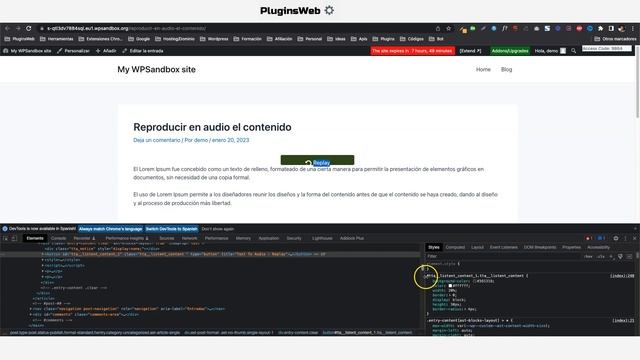This screenshot has height=360, width=640.
Task: Open the Google bookmarks folder
Action: (139, 39)
